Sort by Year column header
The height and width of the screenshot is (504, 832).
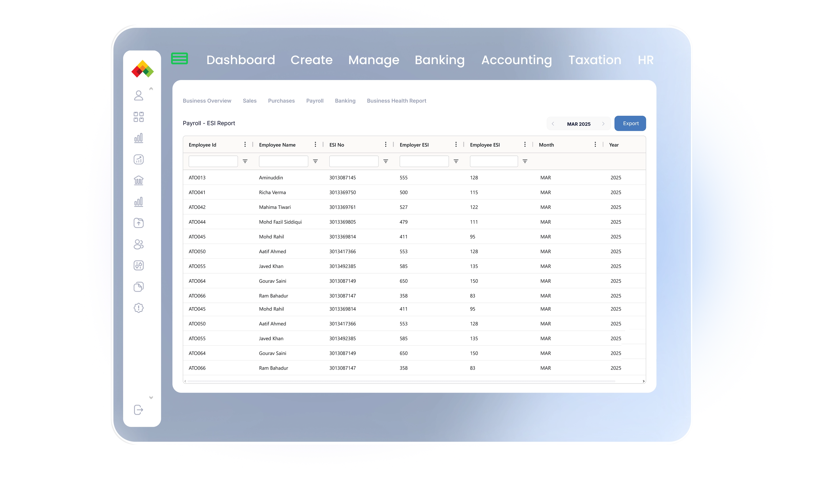tap(614, 145)
